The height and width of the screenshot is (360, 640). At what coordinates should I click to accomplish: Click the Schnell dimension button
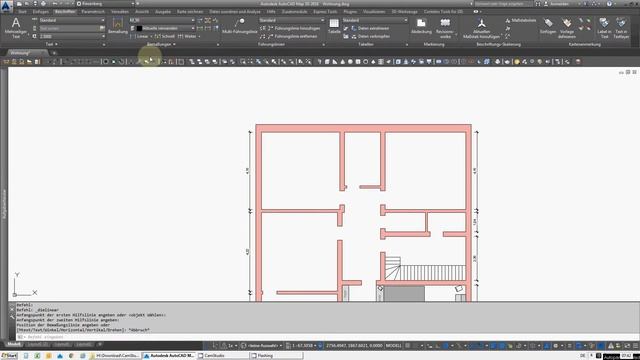tap(165, 36)
